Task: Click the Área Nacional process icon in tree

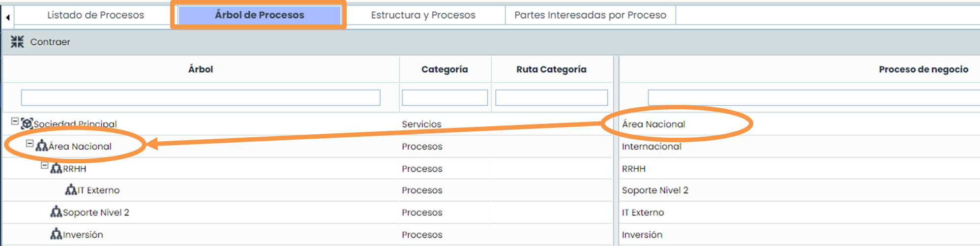Action: click(x=42, y=146)
